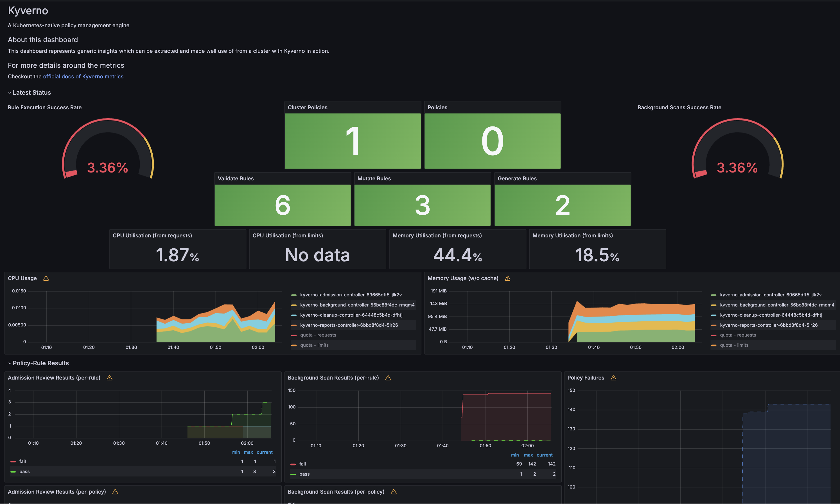Click Memory Usage panel warning icon

point(507,278)
